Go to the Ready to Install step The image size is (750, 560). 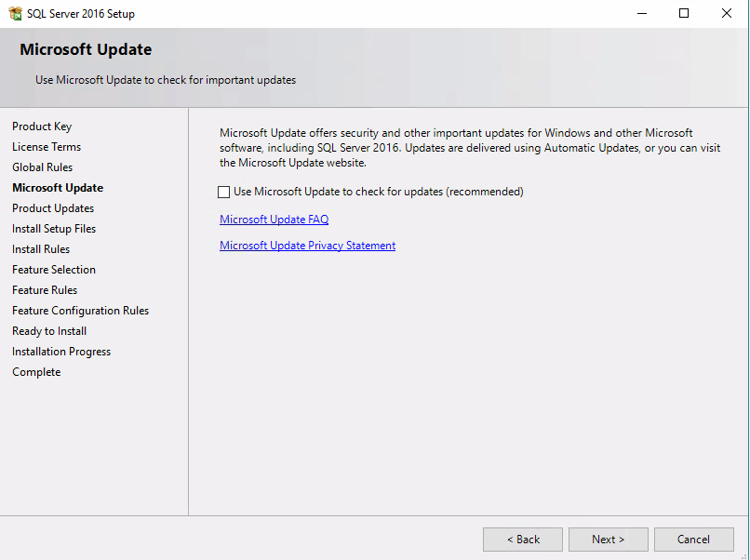click(48, 330)
